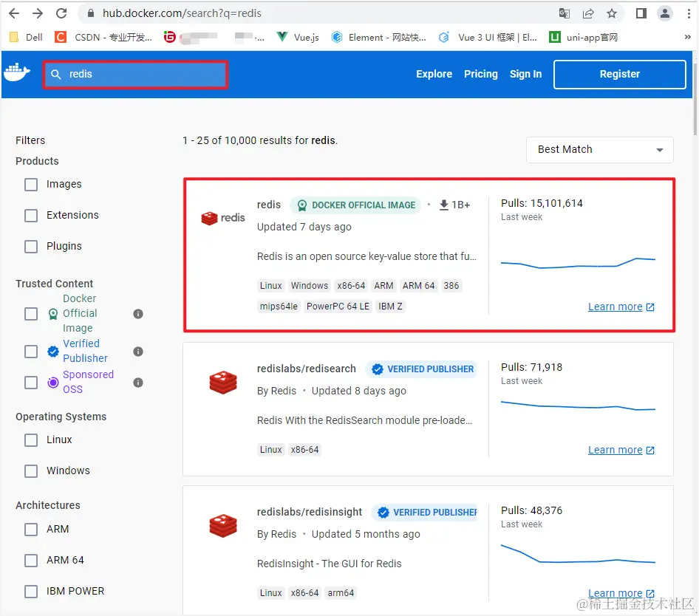The width and height of the screenshot is (699, 616).
Task: Click the PowerPC 64 LE tag
Action: [338, 307]
